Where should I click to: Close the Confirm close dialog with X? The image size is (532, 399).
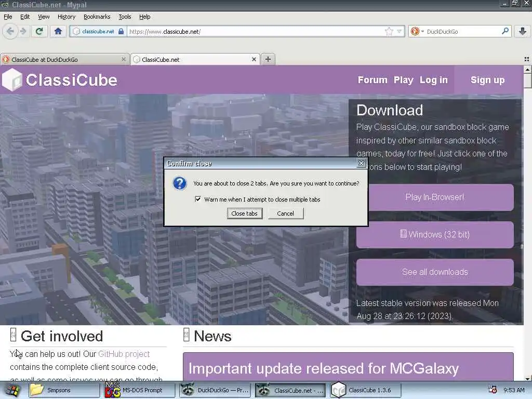tap(362, 163)
